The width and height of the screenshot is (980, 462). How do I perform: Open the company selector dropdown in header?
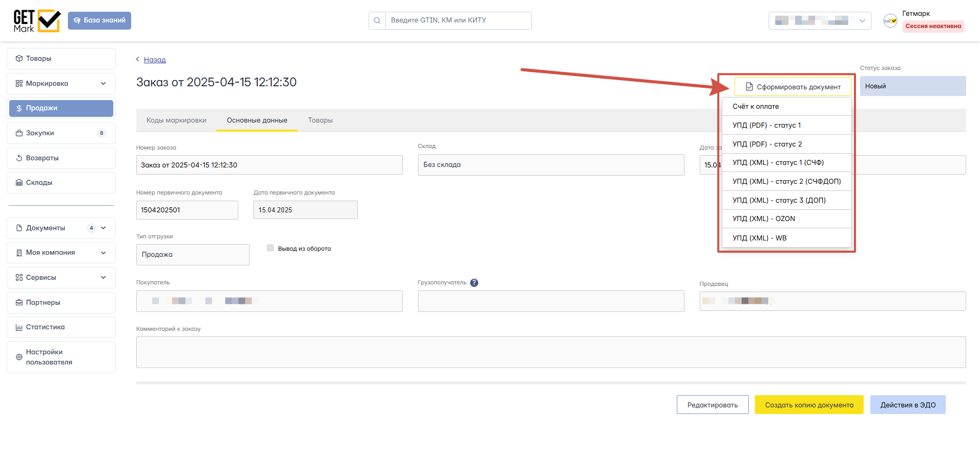820,21
